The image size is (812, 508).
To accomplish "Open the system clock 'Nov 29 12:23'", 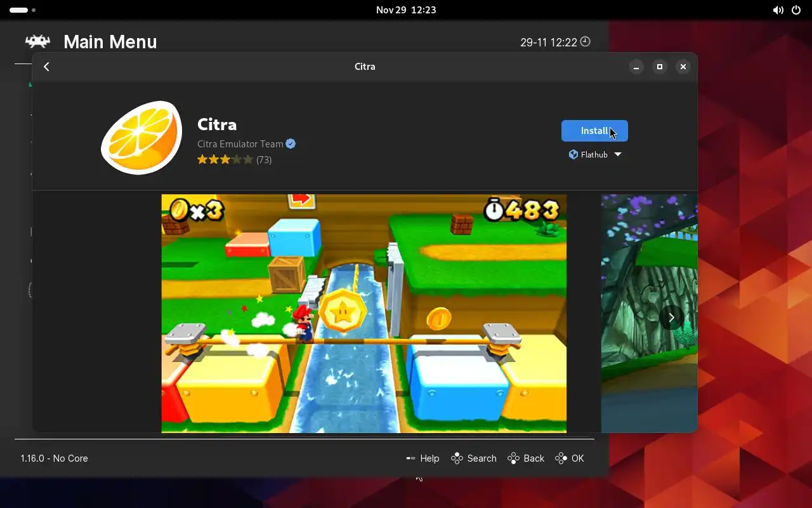I will click(406, 10).
